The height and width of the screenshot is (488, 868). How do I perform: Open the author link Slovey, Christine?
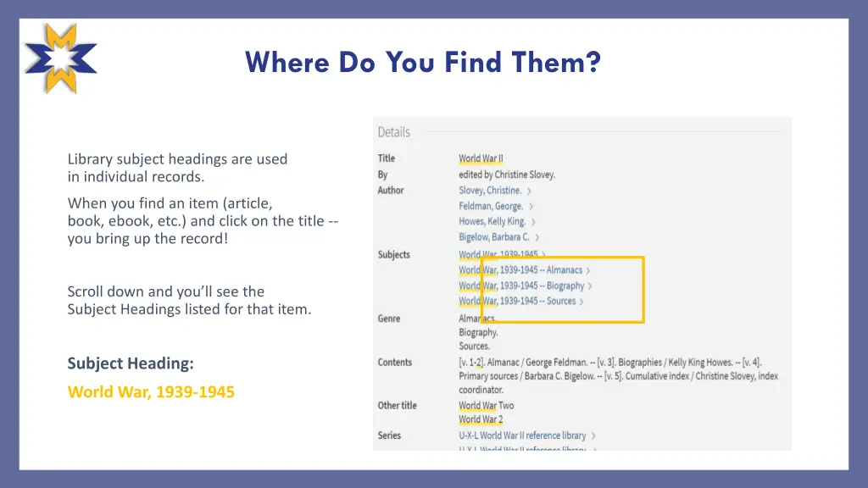(x=490, y=191)
